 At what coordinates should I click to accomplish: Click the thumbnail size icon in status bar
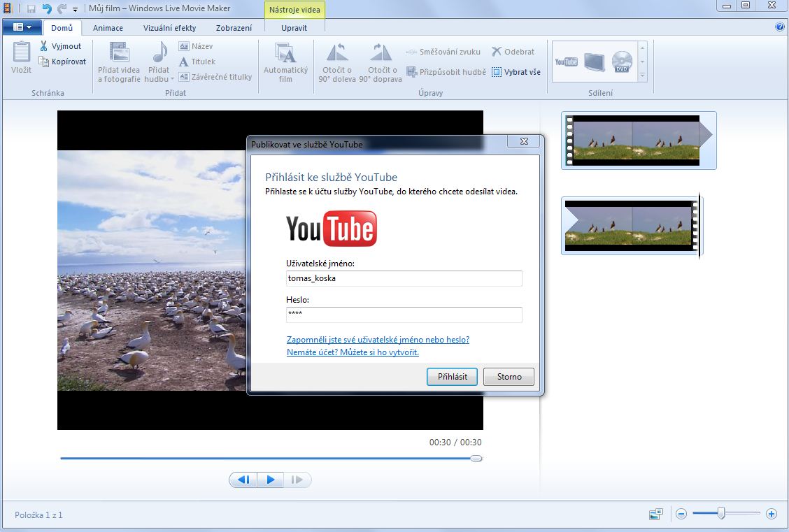(655, 515)
